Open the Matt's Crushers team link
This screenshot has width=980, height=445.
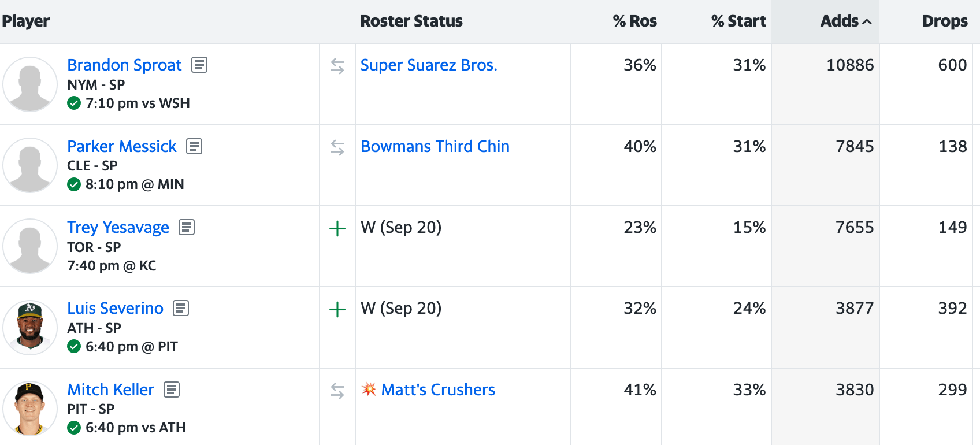[x=438, y=390]
